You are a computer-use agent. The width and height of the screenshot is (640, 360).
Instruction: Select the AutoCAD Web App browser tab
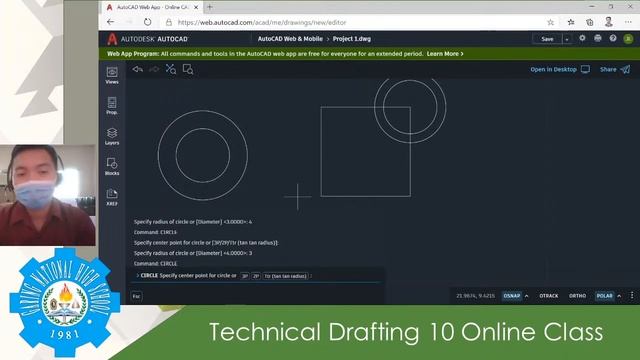[153, 7]
